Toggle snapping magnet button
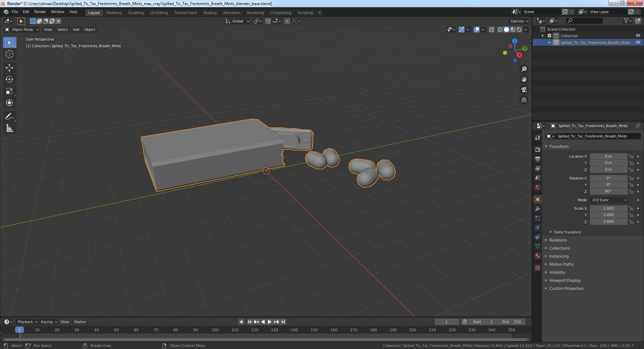The width and height of the screenshot is (644, 349). click(268, 21)
